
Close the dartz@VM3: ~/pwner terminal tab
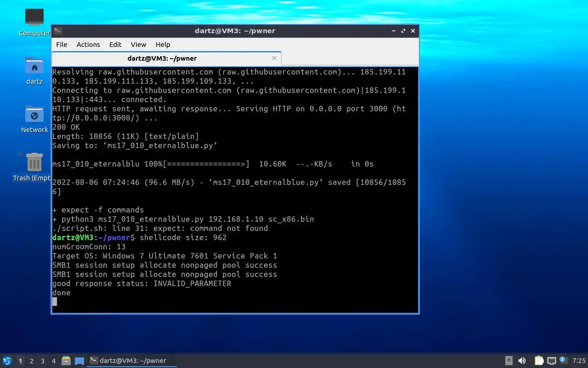[274, 58]
